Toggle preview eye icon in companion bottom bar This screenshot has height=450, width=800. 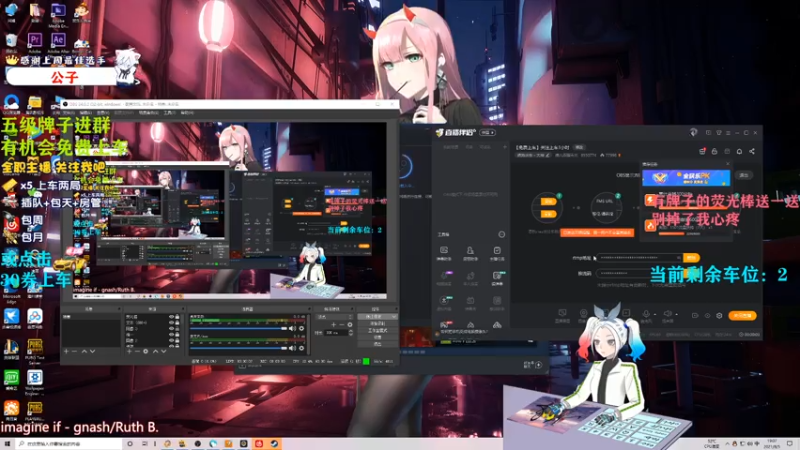[707, 316]
